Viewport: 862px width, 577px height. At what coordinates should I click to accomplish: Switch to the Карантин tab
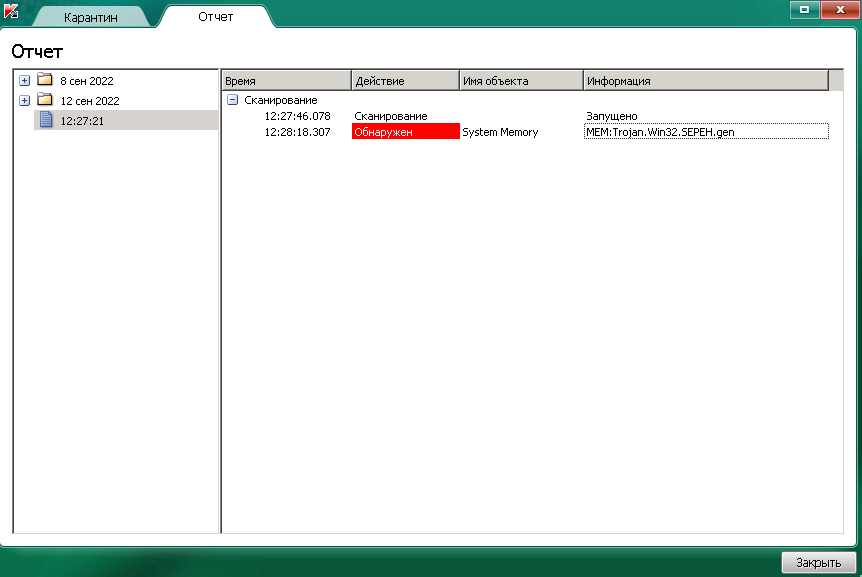coord(91,17)
